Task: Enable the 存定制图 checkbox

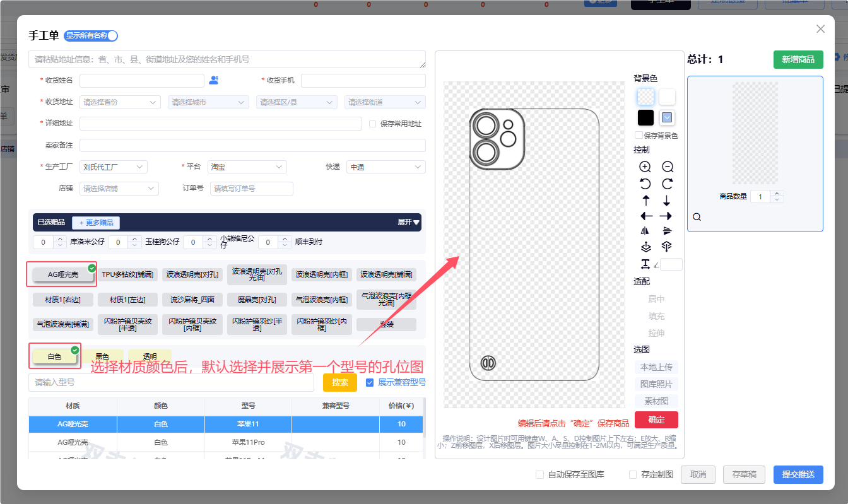Action: coord(633,474)
